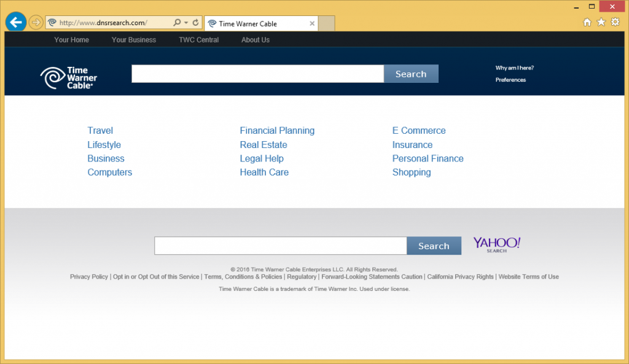Click the Time Warner Cable logo
The image size is (629, 364).
(69, 77)
